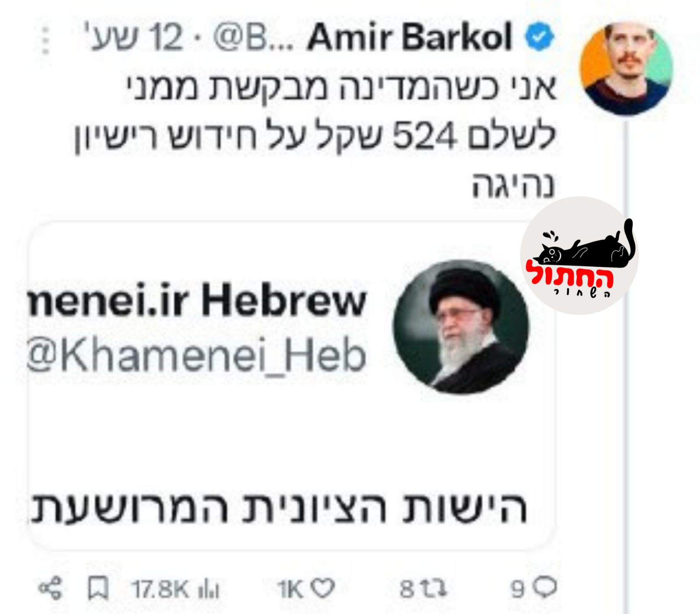Open Amir Barkol's profile picture
Image resolution: width=700 pixels, height=614 pixels.
(626, 68)
